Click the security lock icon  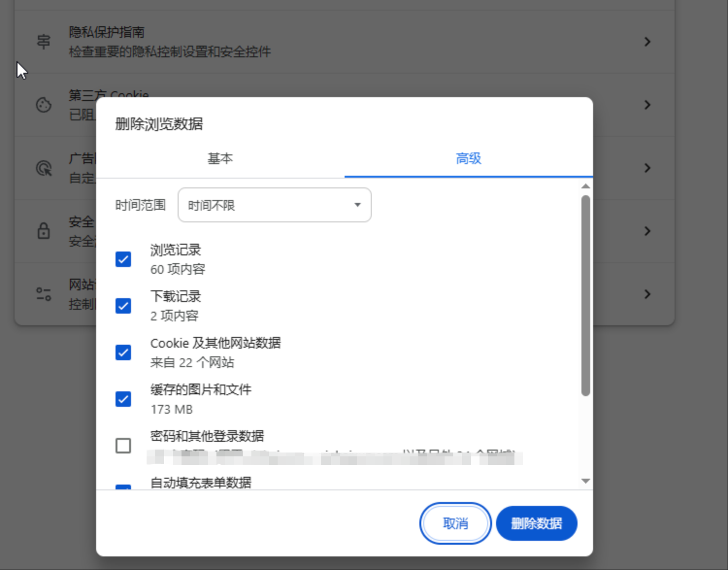pyautogui.click(x=44, y=231)
